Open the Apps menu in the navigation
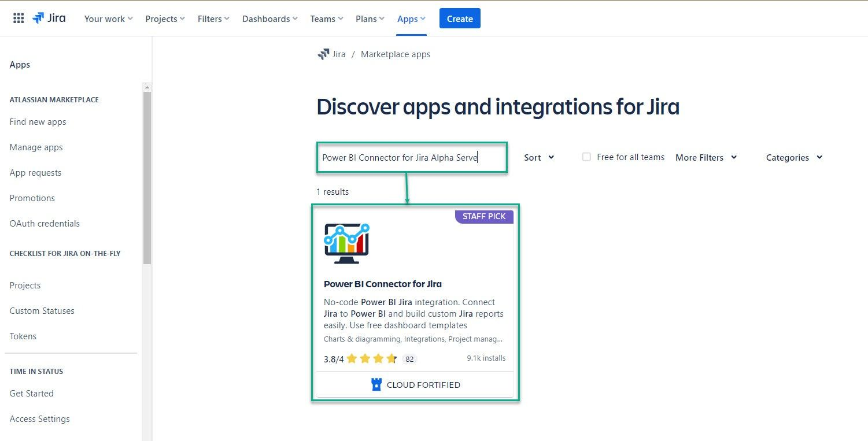The image size is (868, 441). click(x=411, y=18)
